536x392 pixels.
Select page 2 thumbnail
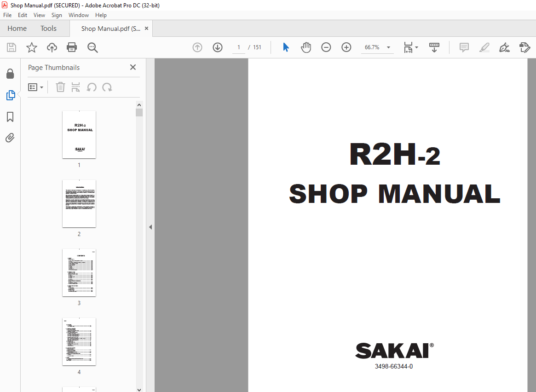click(79, 204)
